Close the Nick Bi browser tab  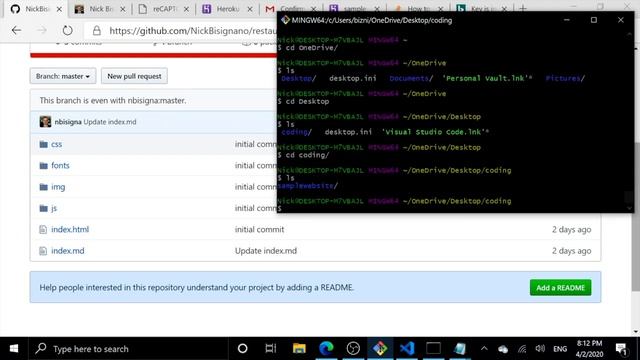point(123,9)
